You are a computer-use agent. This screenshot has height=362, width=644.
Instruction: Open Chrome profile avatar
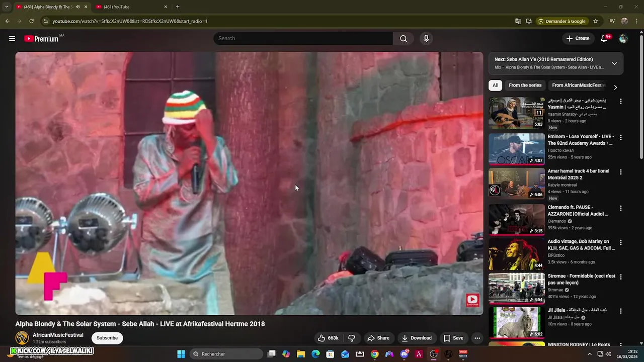click(624, 21)
